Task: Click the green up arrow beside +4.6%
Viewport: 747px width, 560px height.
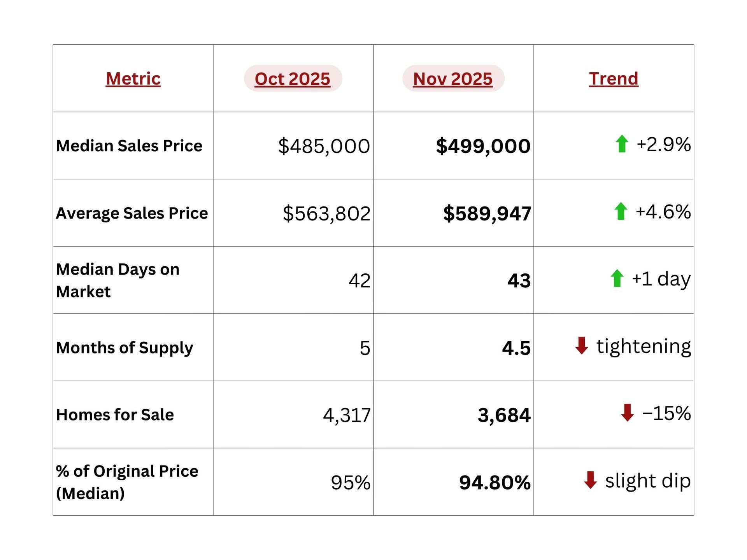Action: [621, 211]
